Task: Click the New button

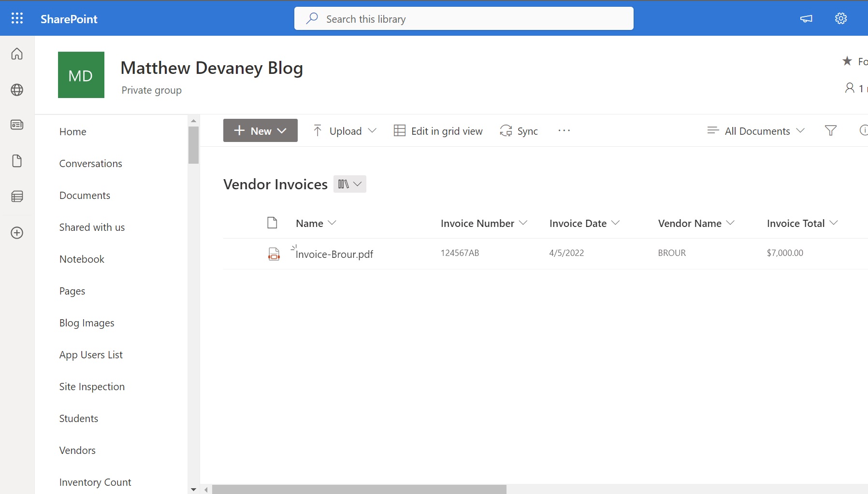Action: 256,130
